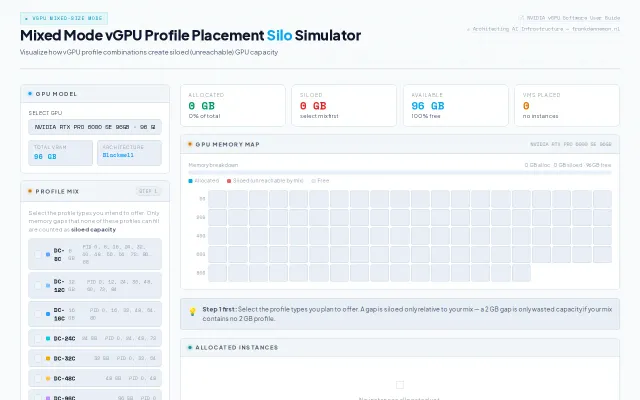The height and width of the screenshot is (400, 640).
Task: Click the Step 1 badge in Profile Mix
Action: 148,191
